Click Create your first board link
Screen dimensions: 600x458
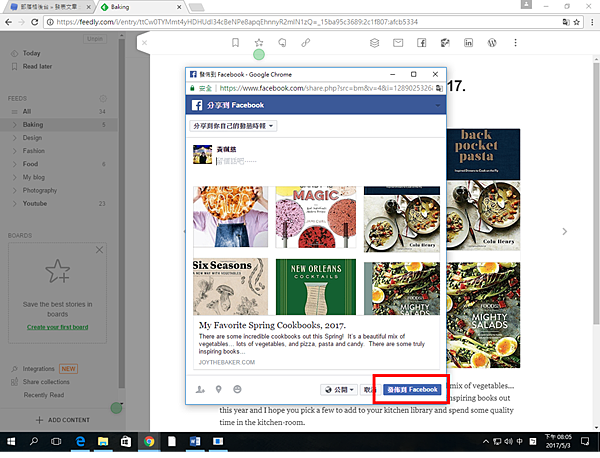click(57, 327)
